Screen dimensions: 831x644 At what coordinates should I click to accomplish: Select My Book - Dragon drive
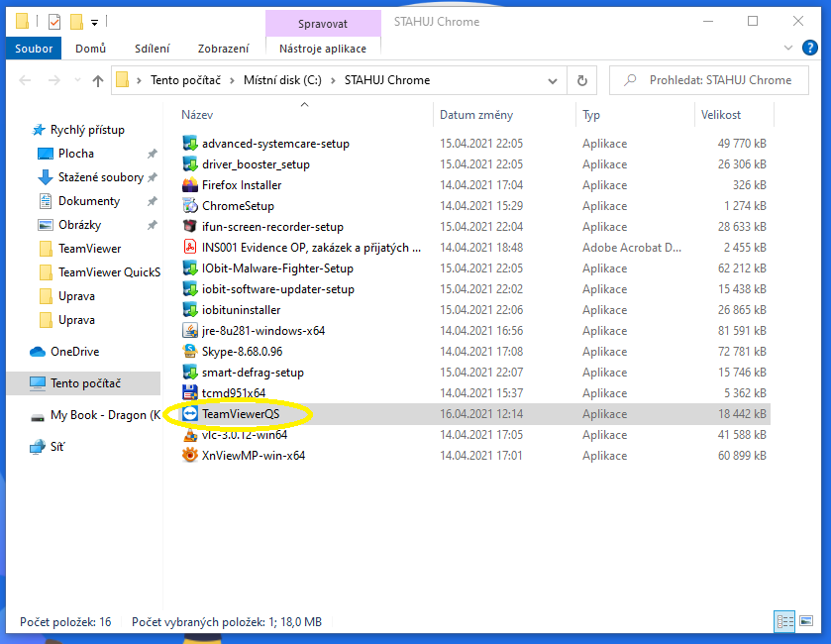[x=105, y=415]
